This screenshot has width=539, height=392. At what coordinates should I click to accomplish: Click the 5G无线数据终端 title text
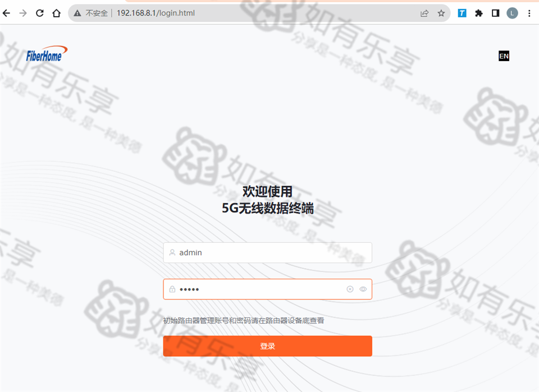[267, 208]
